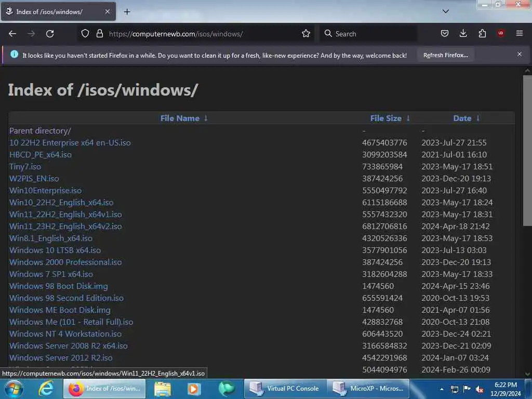Download Windows 98 Second Edition.iso
This screenshot has width=532, height=399.
[x=66, y=298]
